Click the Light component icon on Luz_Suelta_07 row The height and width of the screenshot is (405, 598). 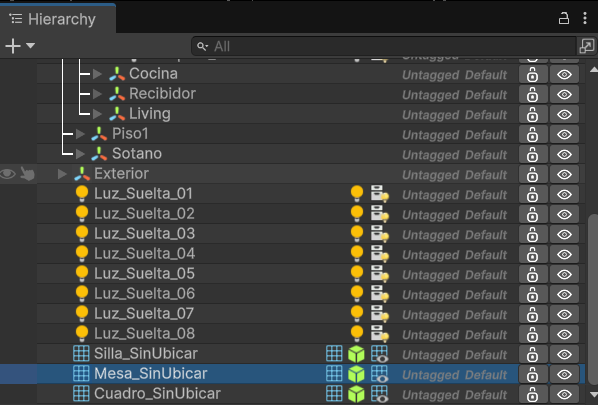(x=357, y=313)
